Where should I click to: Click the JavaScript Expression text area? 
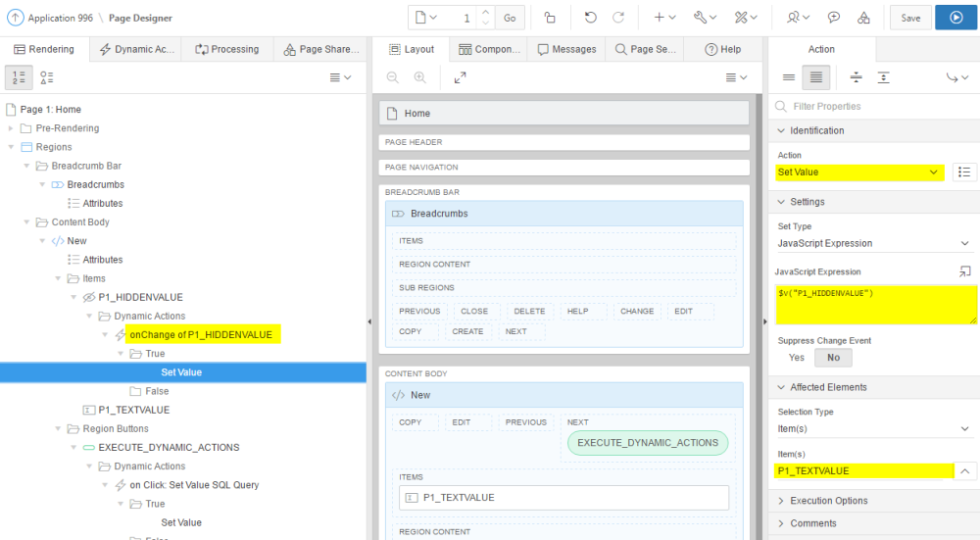(875, 305)
